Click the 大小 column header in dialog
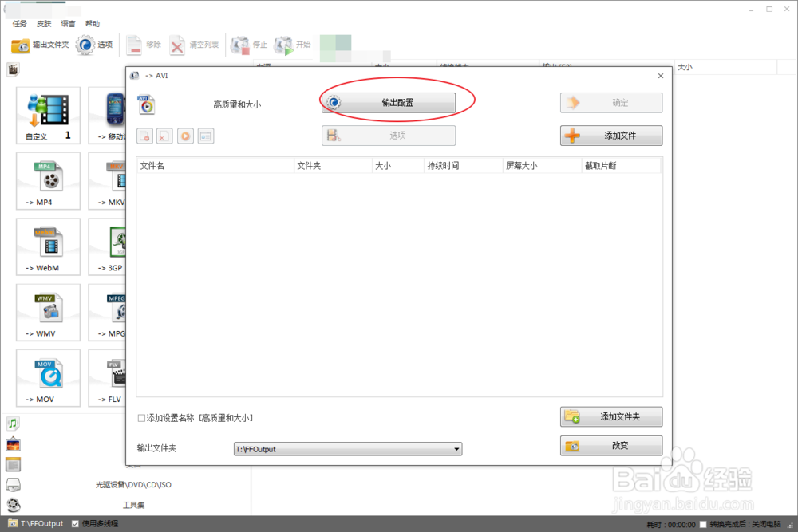This screenshot has width=798, height=532. click(x=398, y=166)
